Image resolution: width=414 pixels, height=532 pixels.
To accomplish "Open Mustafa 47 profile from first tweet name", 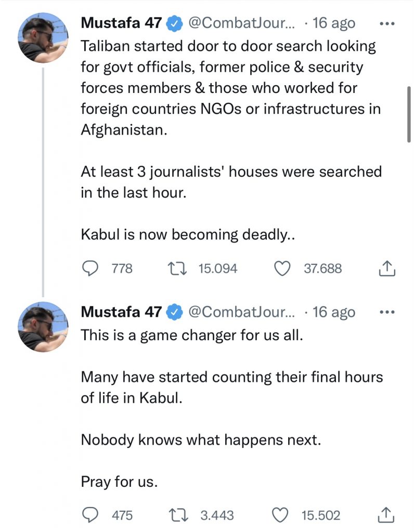I will point(121,23).
